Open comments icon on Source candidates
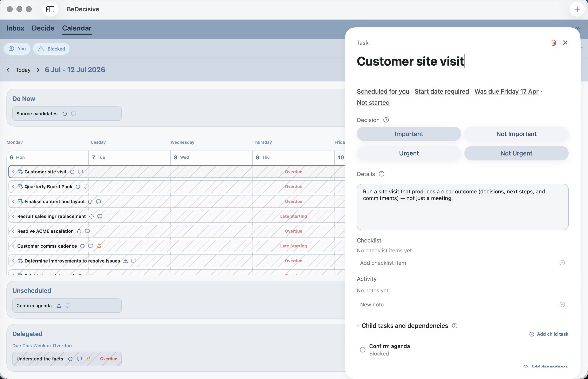 [x=74, y=114]
